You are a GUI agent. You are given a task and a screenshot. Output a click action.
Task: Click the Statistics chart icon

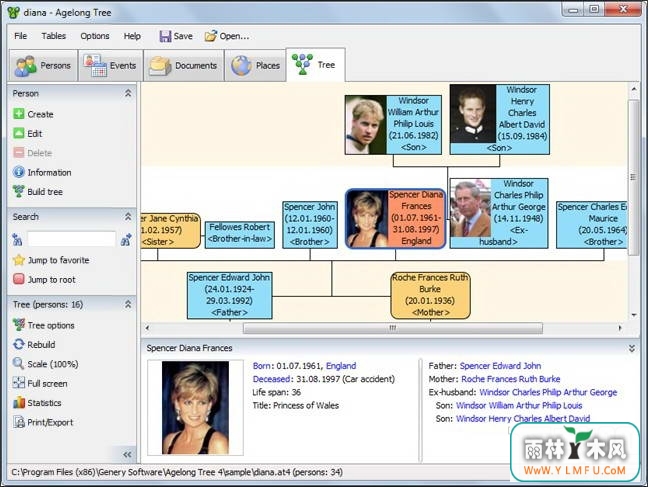(x=19, y=402)
